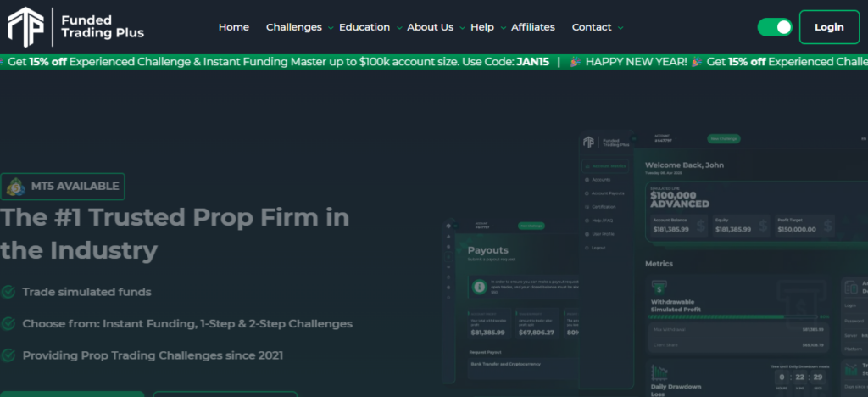The width and height of the screenshot is (868, 397).
Task: Click the MetaTrader 5 badge icon
Action: [16, 187]
